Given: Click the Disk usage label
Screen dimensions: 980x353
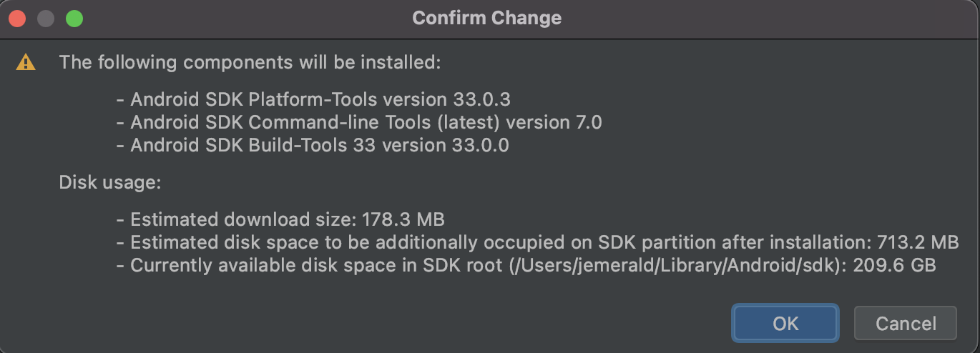Looking at the screenshot, I should coord(110,183).
